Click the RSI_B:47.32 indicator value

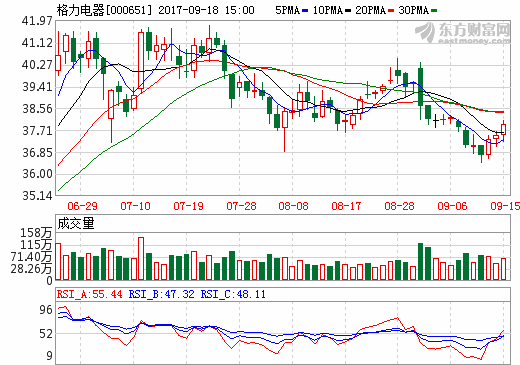click(x=161, y=294)
